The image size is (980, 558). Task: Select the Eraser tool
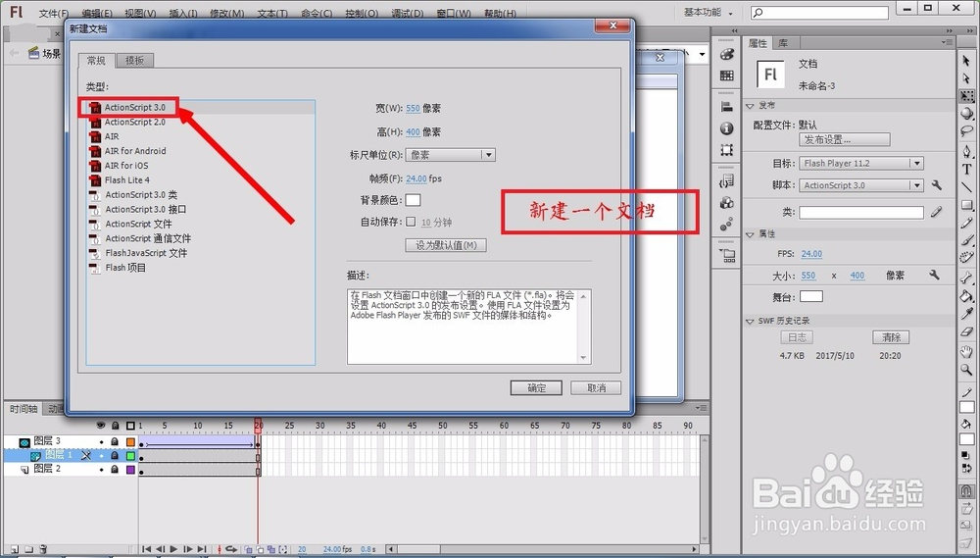[967, 331]
